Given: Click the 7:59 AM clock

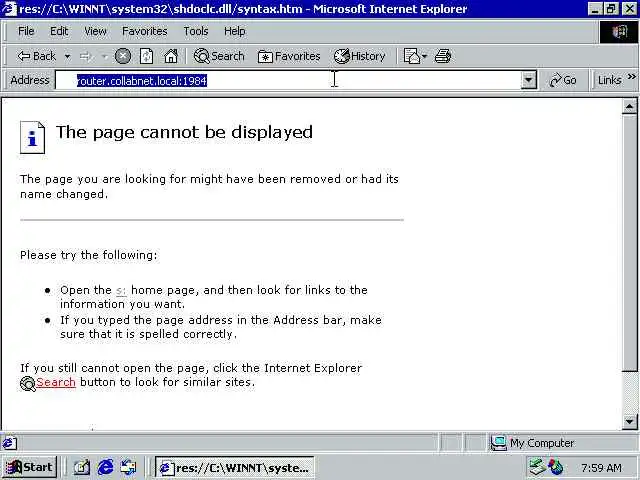Looking at the screenshot, I should click(x=601, y=467).
